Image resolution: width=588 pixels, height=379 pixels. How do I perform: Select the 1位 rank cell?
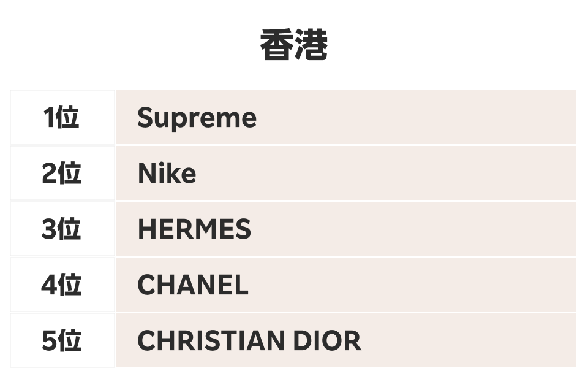pyautogui.click(x=62, y=117)
